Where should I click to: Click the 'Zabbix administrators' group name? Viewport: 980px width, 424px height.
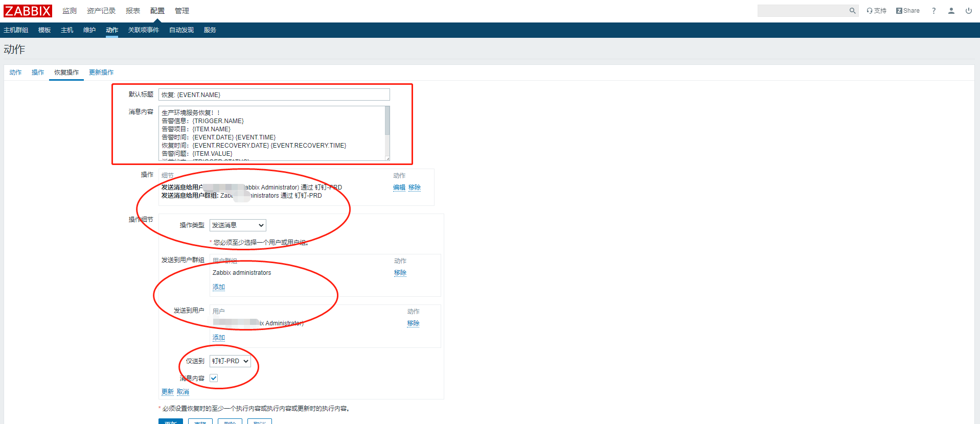(x=242, y=273)
